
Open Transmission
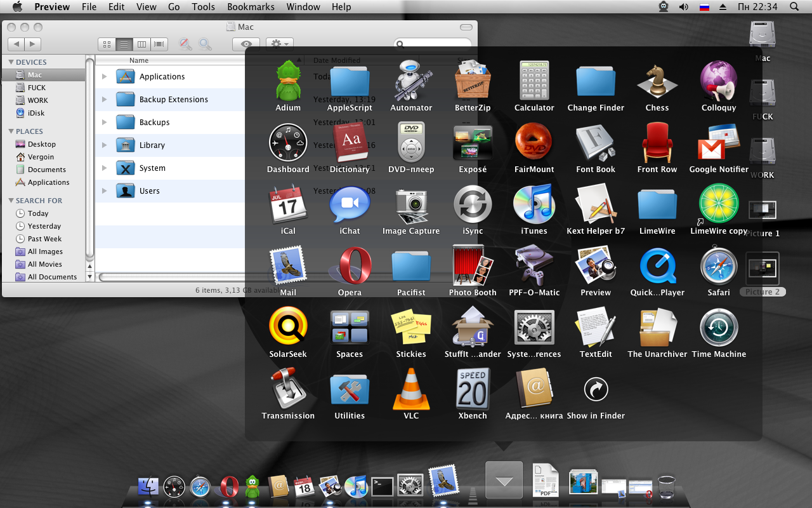coord(288,389)
